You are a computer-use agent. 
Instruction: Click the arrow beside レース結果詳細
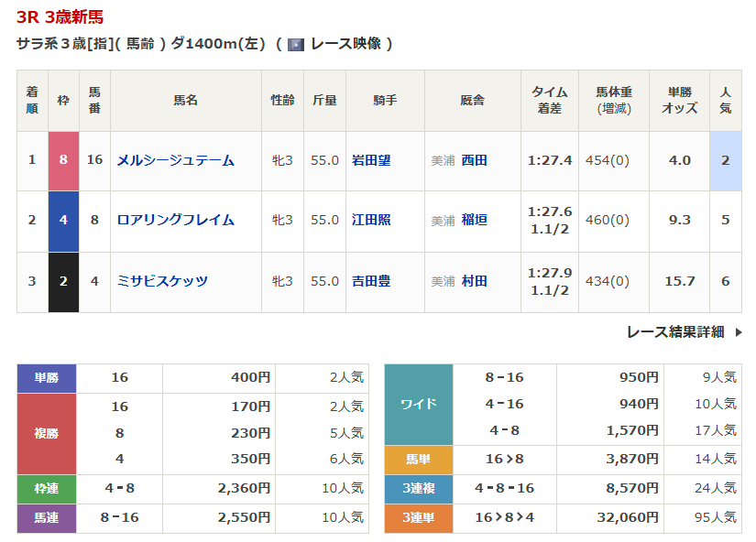pyautogui.click(x=739, y=332)
